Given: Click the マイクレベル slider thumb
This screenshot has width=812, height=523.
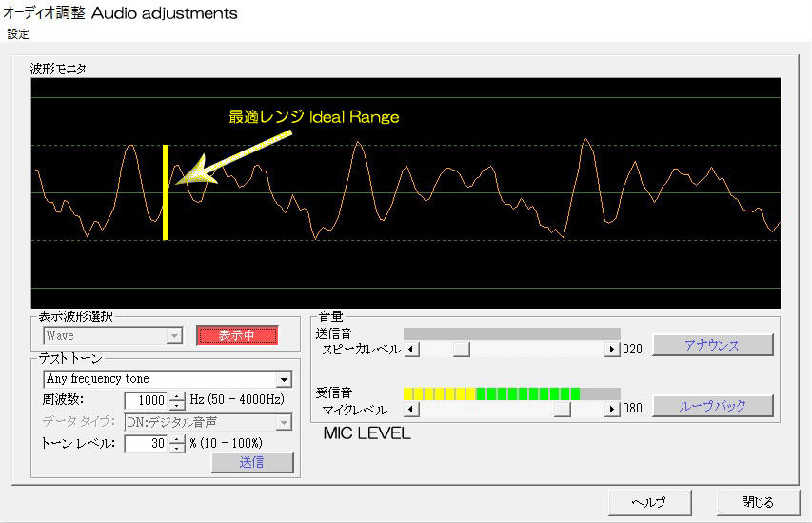Looking at the screenshot, I should pos(563,409).
